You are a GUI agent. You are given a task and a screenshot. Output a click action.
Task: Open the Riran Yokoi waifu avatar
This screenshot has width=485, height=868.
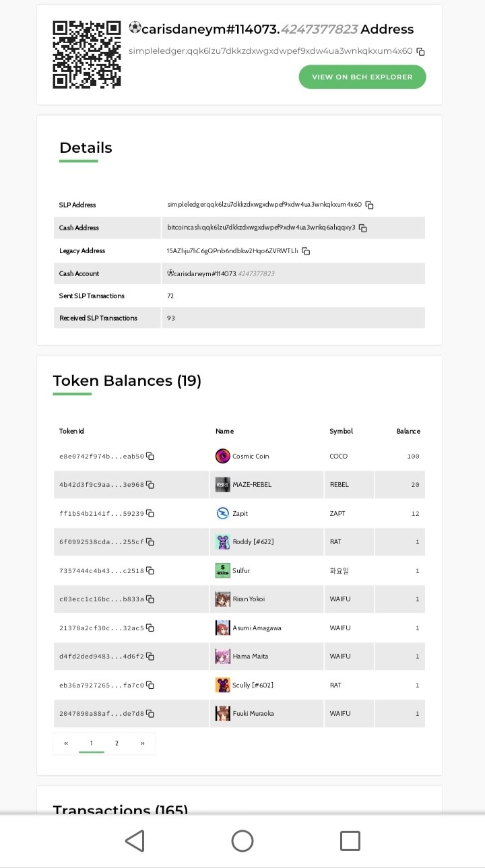click(x=222, y=599)
